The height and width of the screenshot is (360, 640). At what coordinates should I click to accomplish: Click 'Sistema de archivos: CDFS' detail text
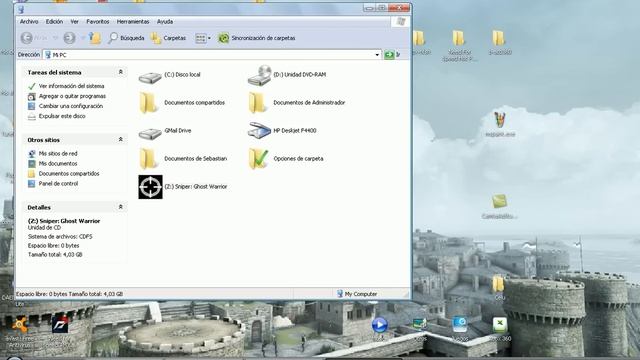[x=60, y=237]
